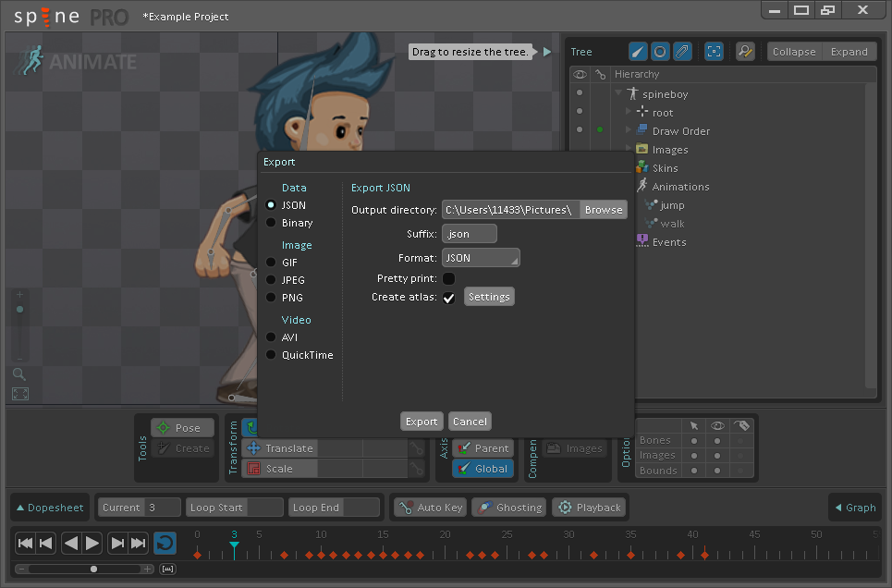The width and height of the screenshot is (892, 588).
Task: Click the fit-to-view icon in viewport
Action: [20, 394]
